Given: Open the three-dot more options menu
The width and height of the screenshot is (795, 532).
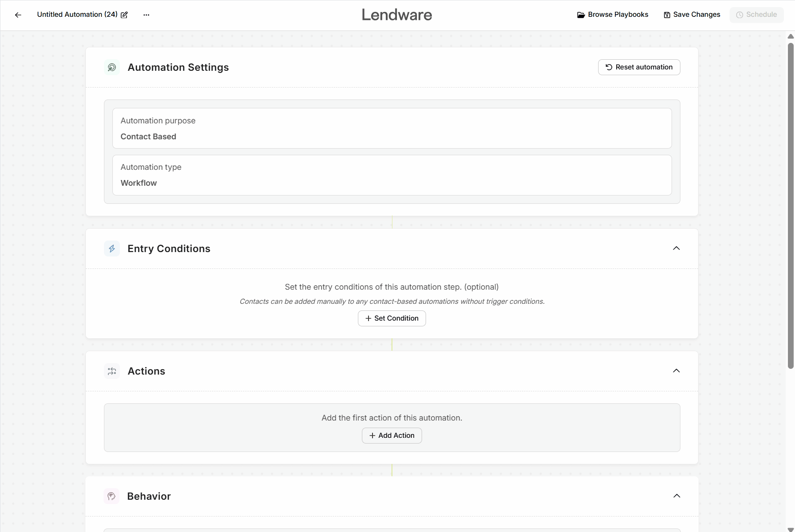Looking at the screenshot, I should tap(146, 15).
